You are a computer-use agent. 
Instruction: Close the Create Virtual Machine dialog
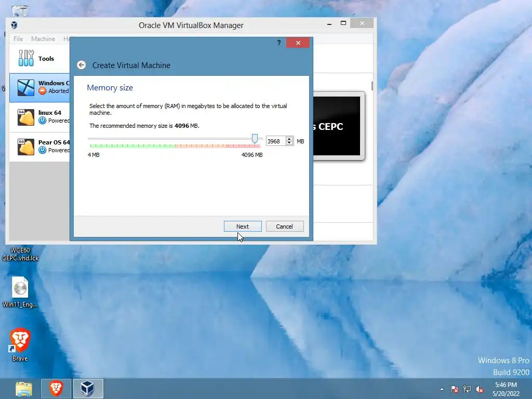(x=298, y=43)
